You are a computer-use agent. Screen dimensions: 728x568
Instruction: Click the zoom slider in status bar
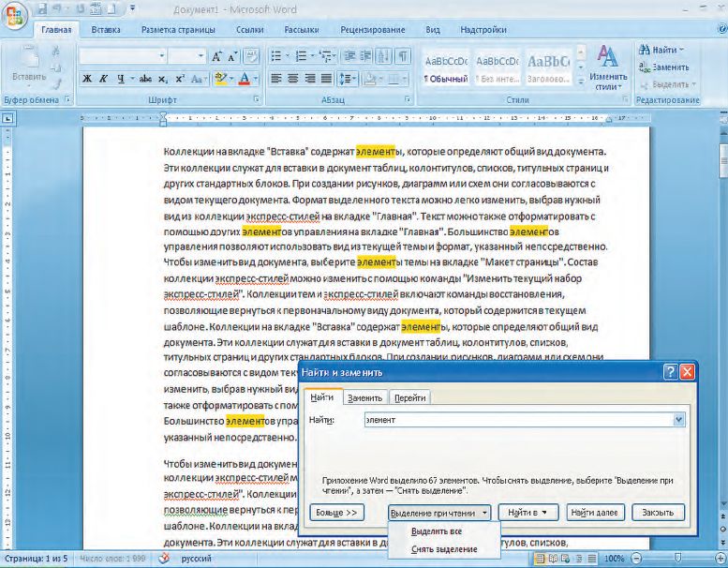click(x=676, y=559)
